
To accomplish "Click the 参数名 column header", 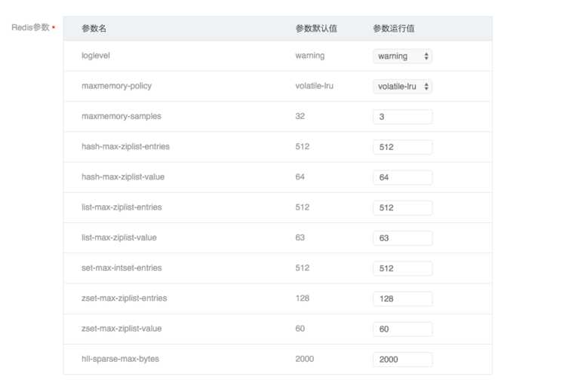I will [x=94, y=29].
